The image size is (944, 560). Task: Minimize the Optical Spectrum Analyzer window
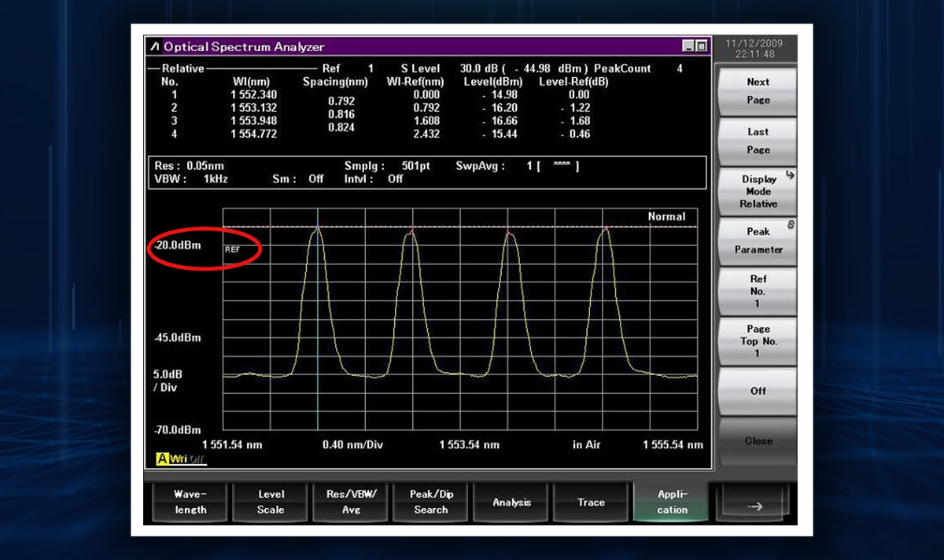(x=689, y=46)
